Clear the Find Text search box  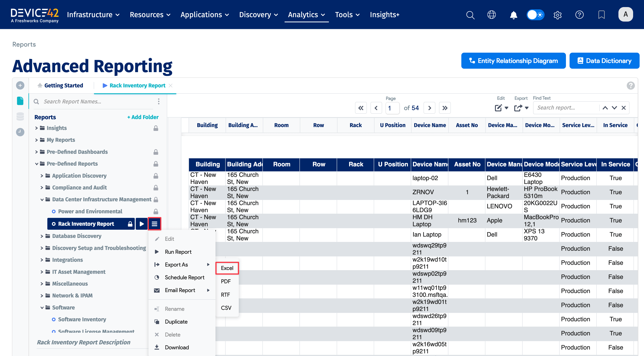pyautogui.click(x=624, y=108)
